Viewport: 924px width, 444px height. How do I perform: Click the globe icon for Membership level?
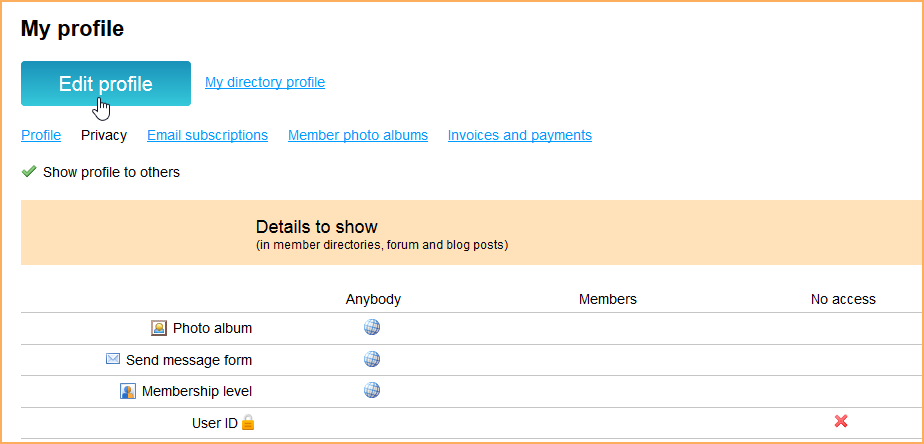click(372, 390)
